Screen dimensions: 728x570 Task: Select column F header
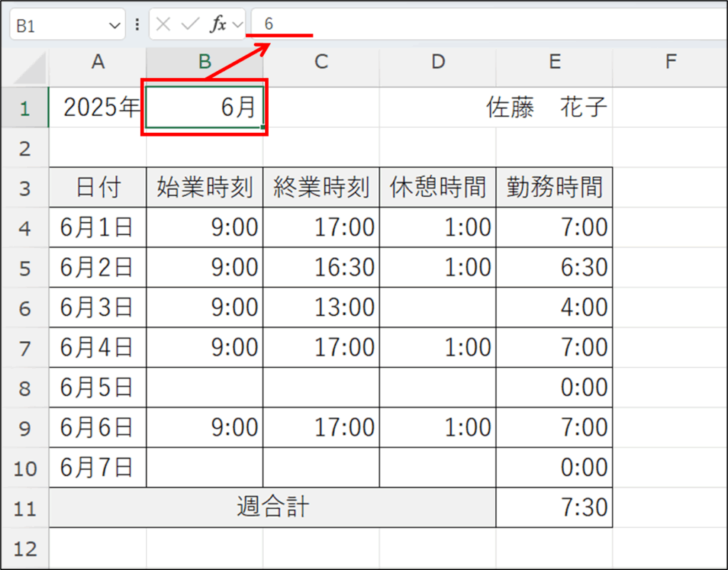(x=669, y=63)
